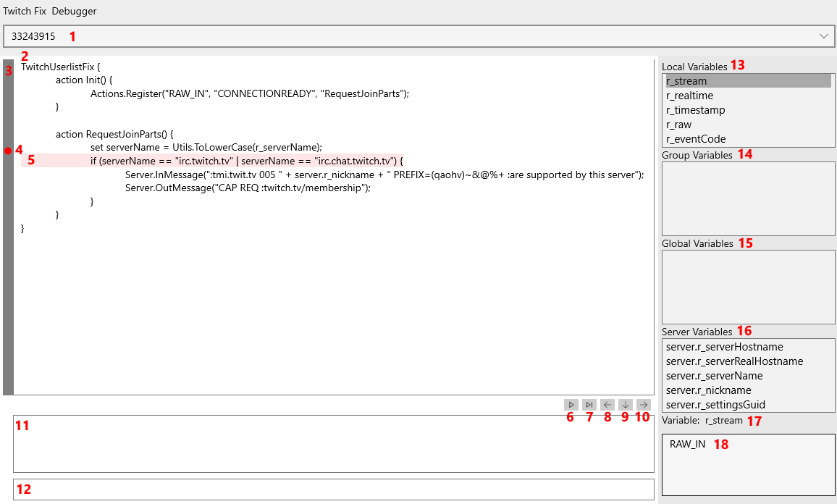
Task: Open the event ID dropdown list
Action: coord(825,35)
